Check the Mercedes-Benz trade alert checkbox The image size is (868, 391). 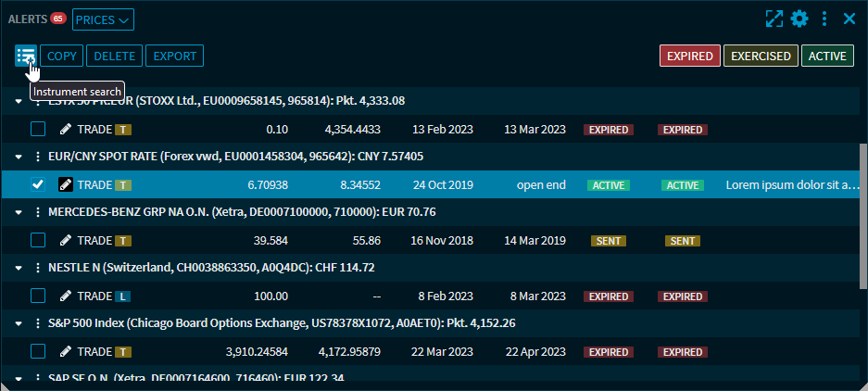(x=38, y=240)
